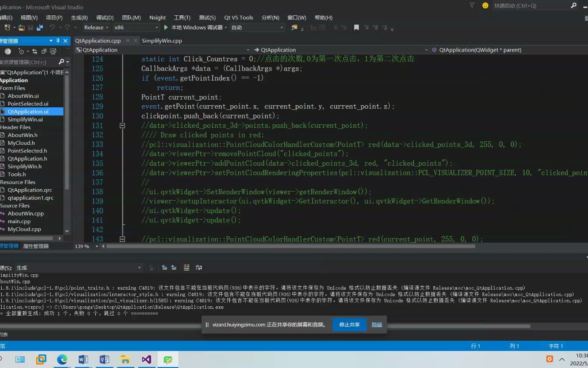Click the single Save disk icon
588x368 pixels.
point(31,27)
